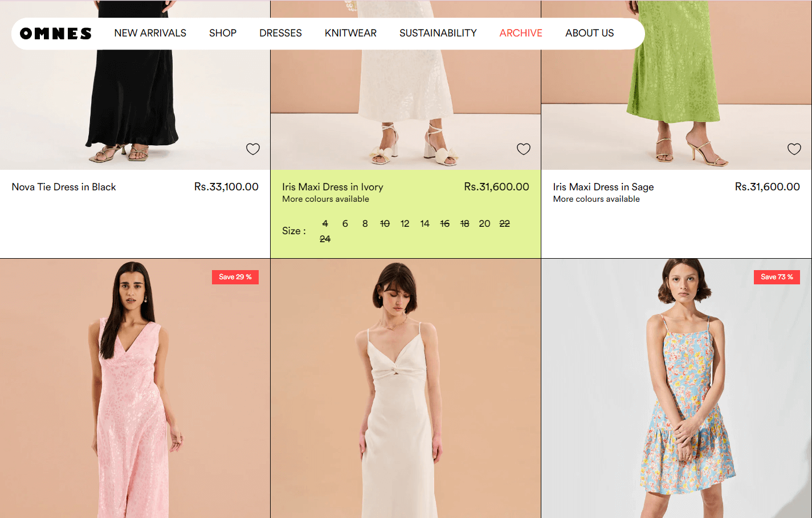Click the OMNES logo
Viewport: 812px width, 518px height.
(56, 34)
